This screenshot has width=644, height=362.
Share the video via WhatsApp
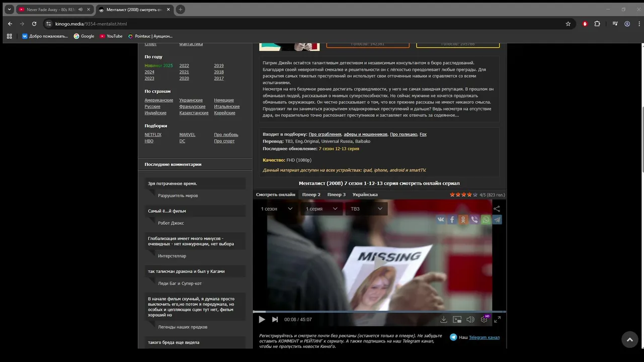click(x=486, y=220)
